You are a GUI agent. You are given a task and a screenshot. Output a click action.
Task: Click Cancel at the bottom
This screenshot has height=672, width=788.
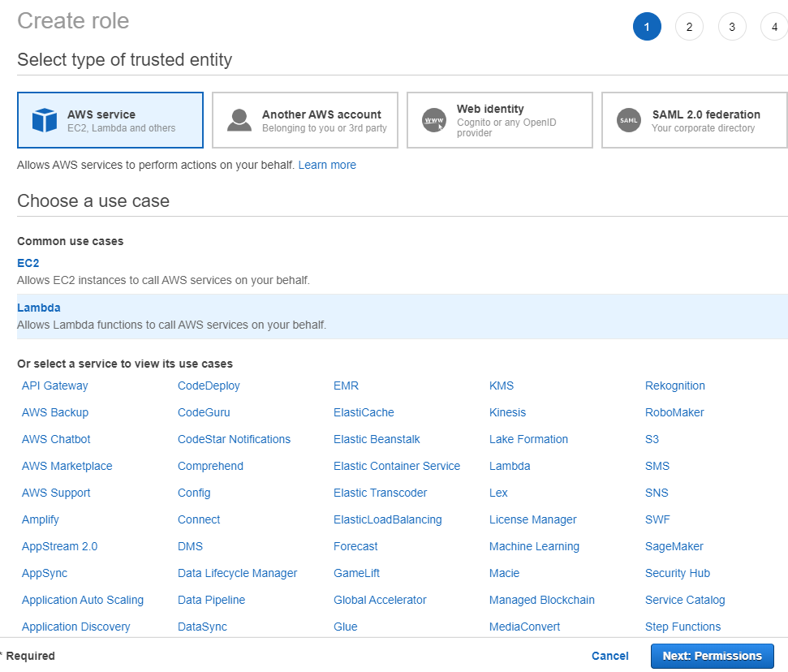(x=610, y=656)
